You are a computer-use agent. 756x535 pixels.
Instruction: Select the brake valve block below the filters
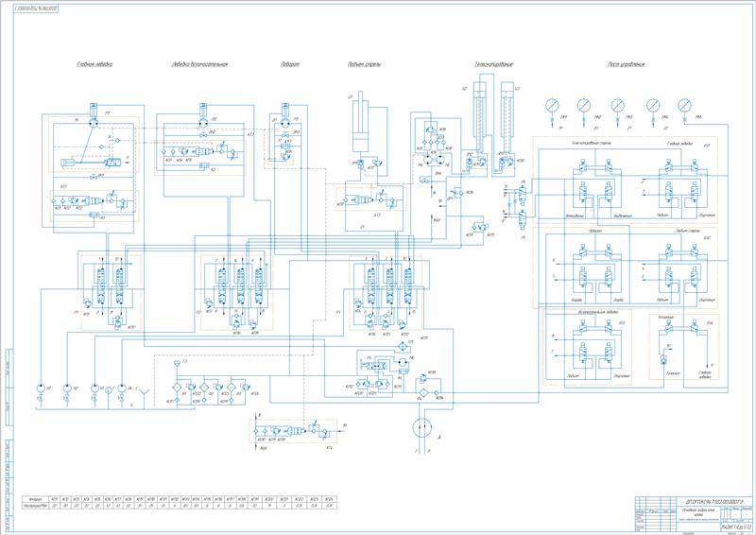293,431
